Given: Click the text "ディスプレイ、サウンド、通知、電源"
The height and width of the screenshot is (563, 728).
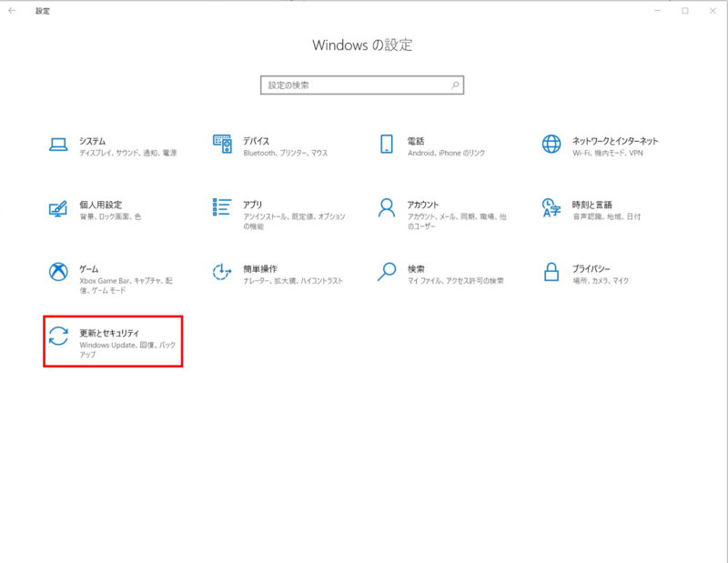Looking at the screenshot, I should pyautogui.click(x=128, y=153).
